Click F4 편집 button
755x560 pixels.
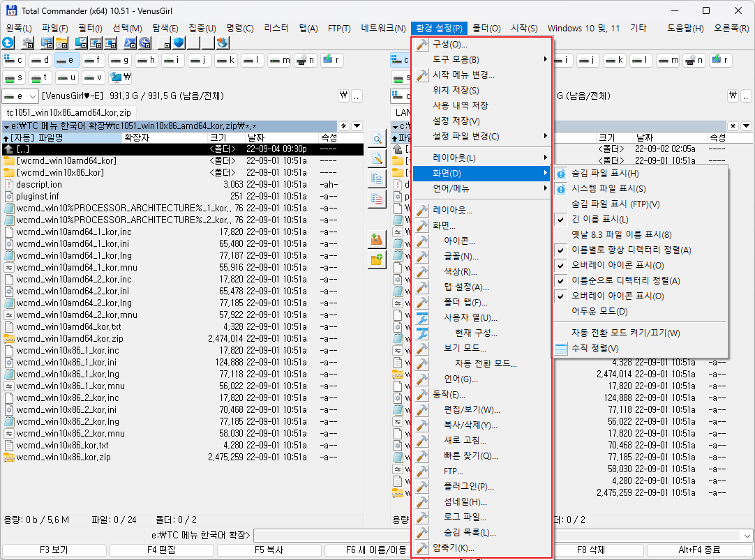tap(161, 550)
